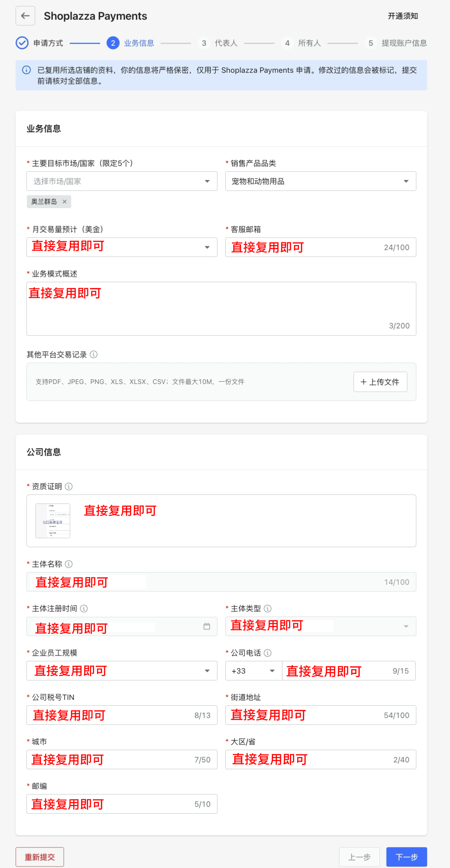The image size is (450, 868).
Task: Open the 开通须知 link
Action: click(x=403, y=16)
